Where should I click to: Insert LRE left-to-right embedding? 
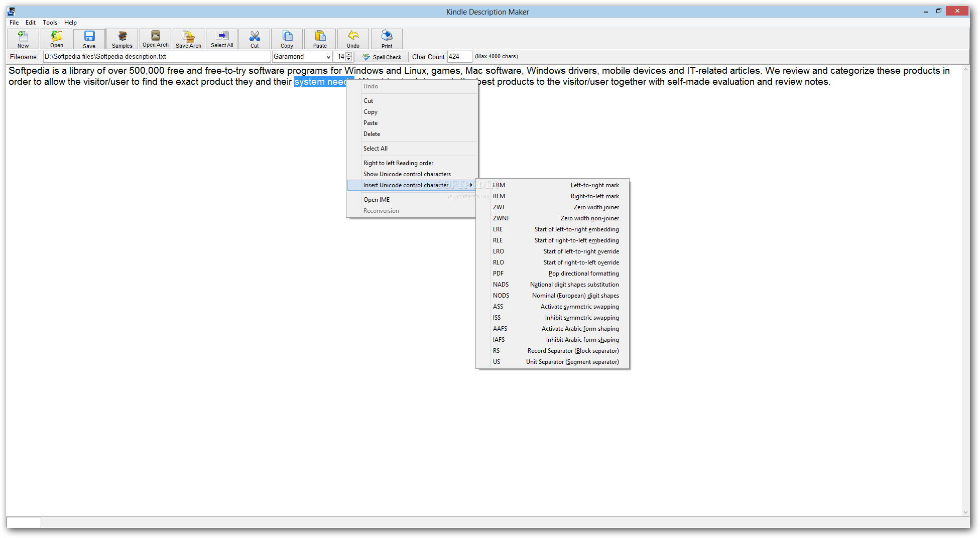(x=552, y=229)
